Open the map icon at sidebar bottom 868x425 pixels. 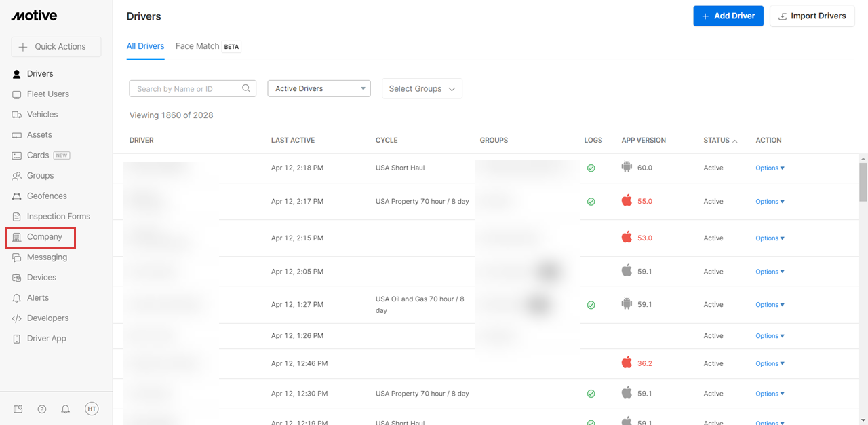pos(18,409)
